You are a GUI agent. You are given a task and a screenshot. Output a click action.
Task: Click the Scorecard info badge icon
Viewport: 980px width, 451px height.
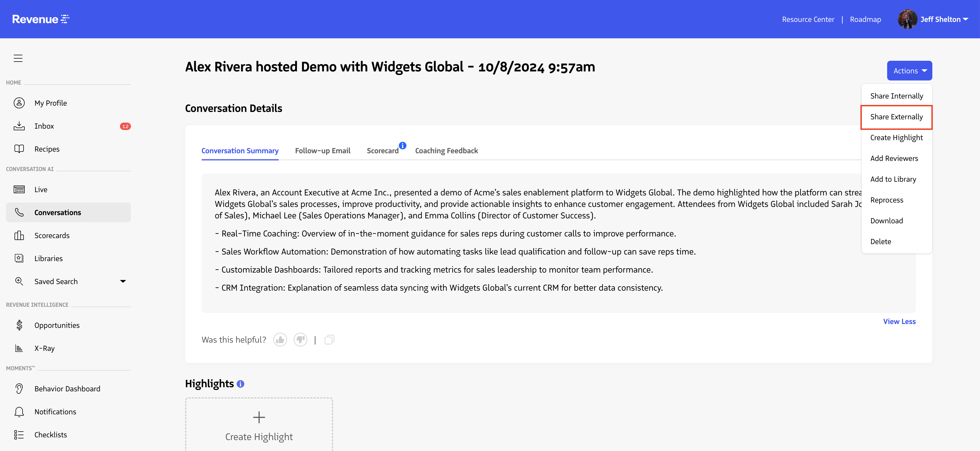click(403, 145)
